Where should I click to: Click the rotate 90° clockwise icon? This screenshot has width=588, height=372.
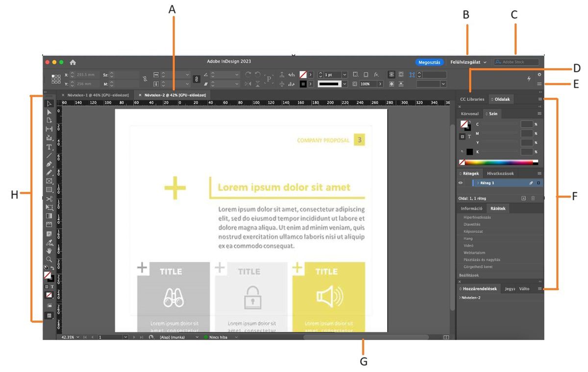pos(248,74)
